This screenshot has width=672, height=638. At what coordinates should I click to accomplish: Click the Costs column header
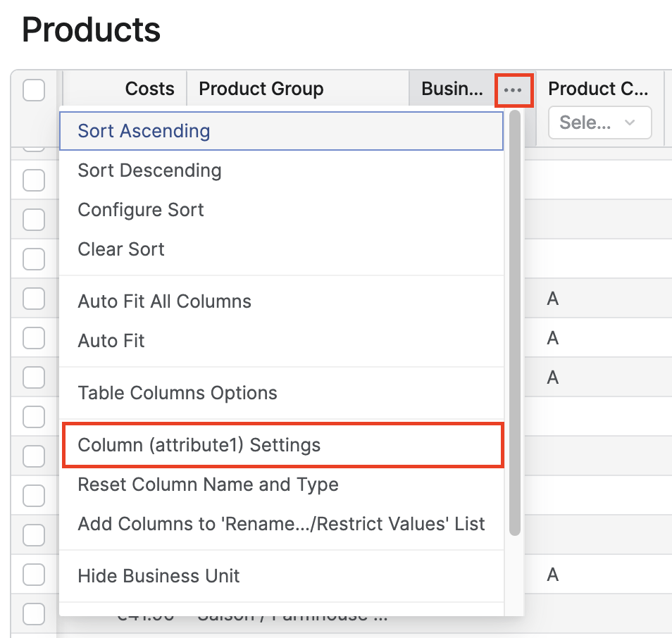tap(149, 89)
